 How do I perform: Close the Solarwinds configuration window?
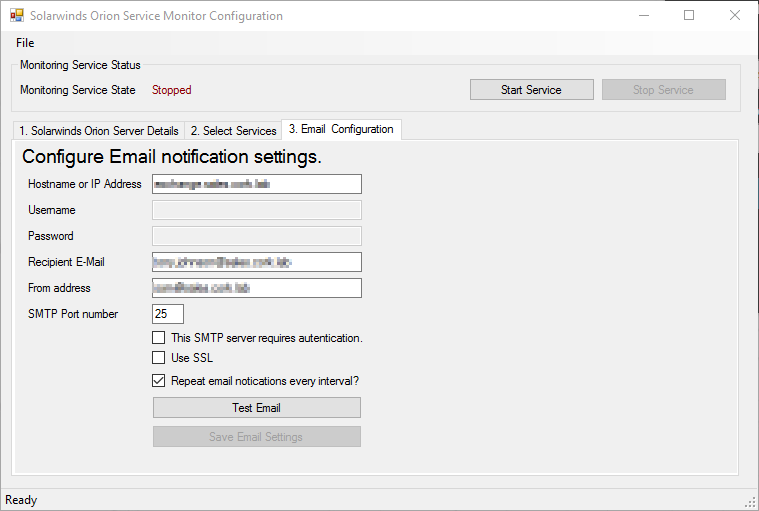coord(734,15)
